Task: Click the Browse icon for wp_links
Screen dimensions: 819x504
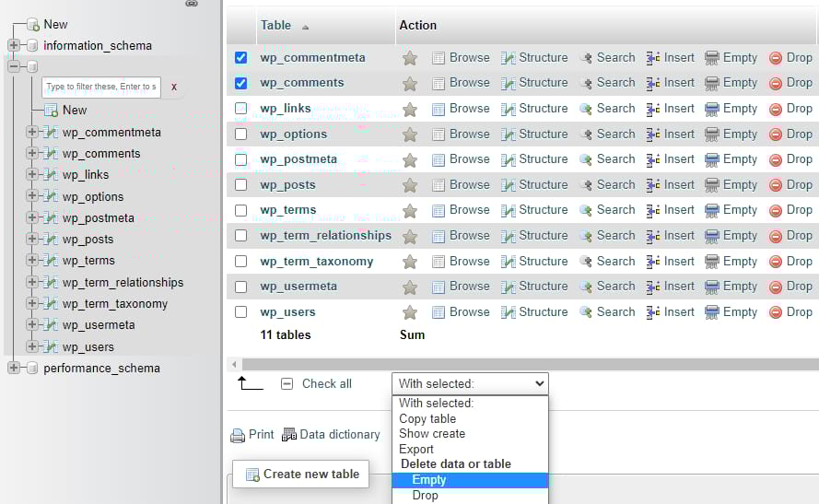Action: [439, 109]
